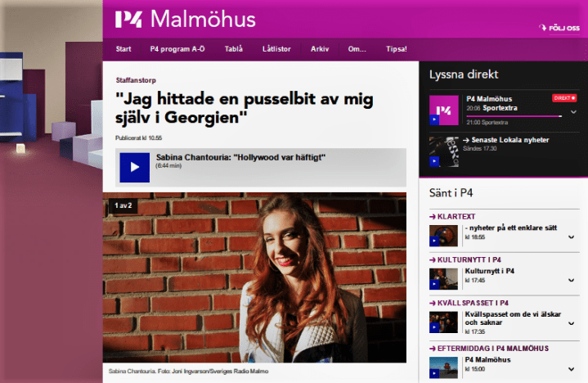This screenshot has height=383, width=588.
Task: Play the Eftermiddag P4 Malmöhus thumbnail
Action: [443, 367]
